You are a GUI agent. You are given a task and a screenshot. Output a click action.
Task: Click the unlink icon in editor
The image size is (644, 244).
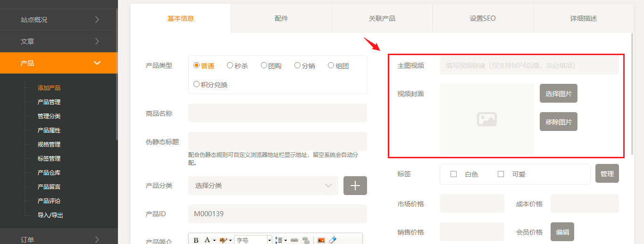point(306,240)
